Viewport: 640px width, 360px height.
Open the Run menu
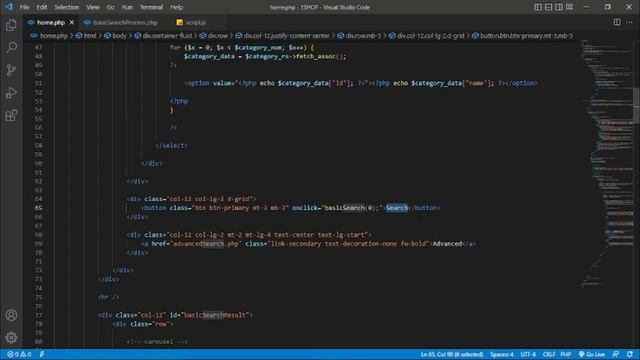click(x=127, y=7)
